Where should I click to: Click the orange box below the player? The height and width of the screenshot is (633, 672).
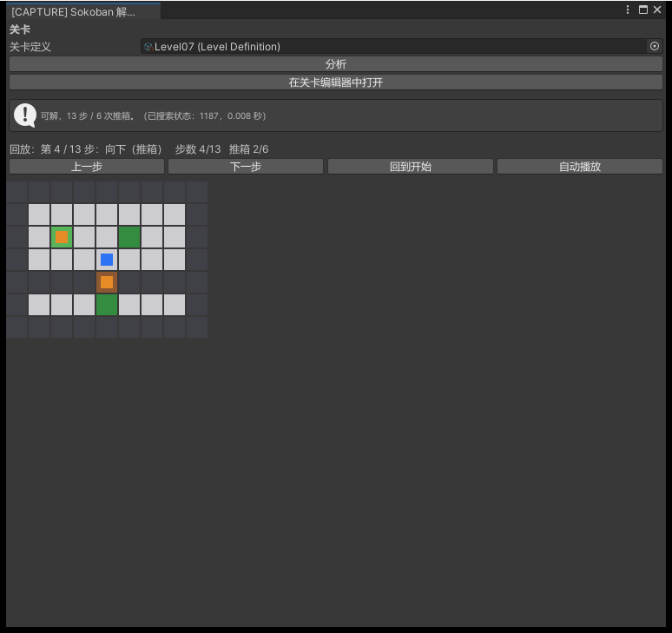point(107,282)
